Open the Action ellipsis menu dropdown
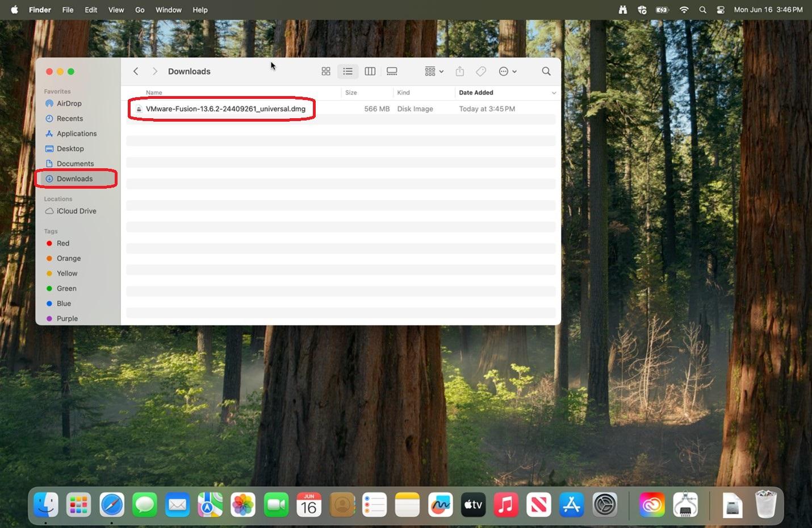This screenshot has width=812, height=528. click(x=508, y=71)
